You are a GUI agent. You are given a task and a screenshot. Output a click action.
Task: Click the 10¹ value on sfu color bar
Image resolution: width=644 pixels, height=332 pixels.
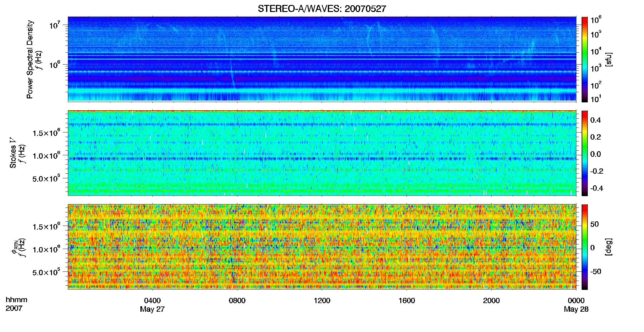(596, 99)
